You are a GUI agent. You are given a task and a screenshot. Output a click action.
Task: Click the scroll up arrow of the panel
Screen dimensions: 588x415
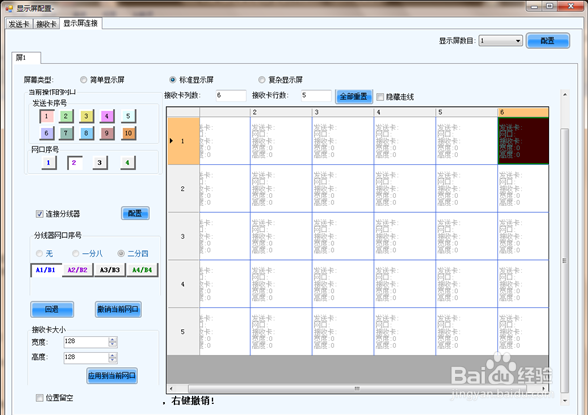pos(565,94)
